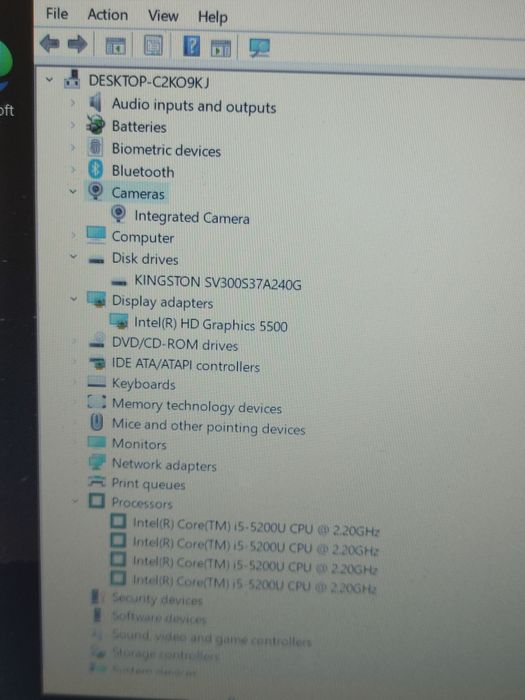Click the Scan for hardware changes monitor icon

[x=259, y=48]
